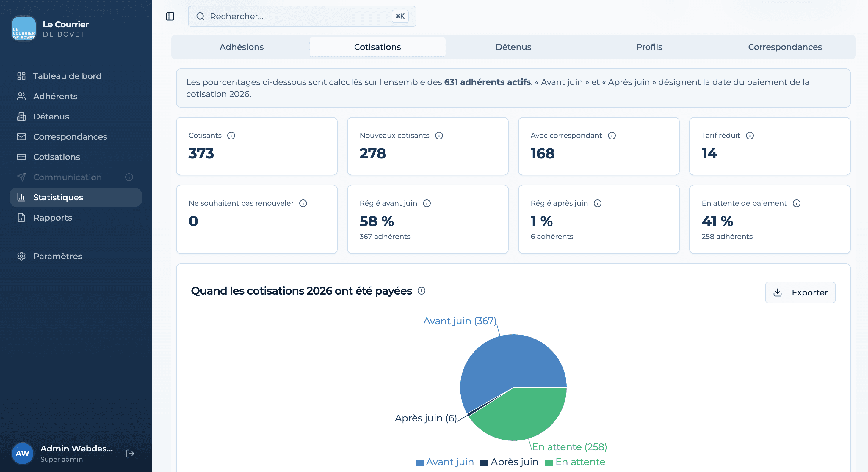Screen dimensions: 868x472
Task: Select Statistiques in sidebar
Action: (x=76, y=197)
